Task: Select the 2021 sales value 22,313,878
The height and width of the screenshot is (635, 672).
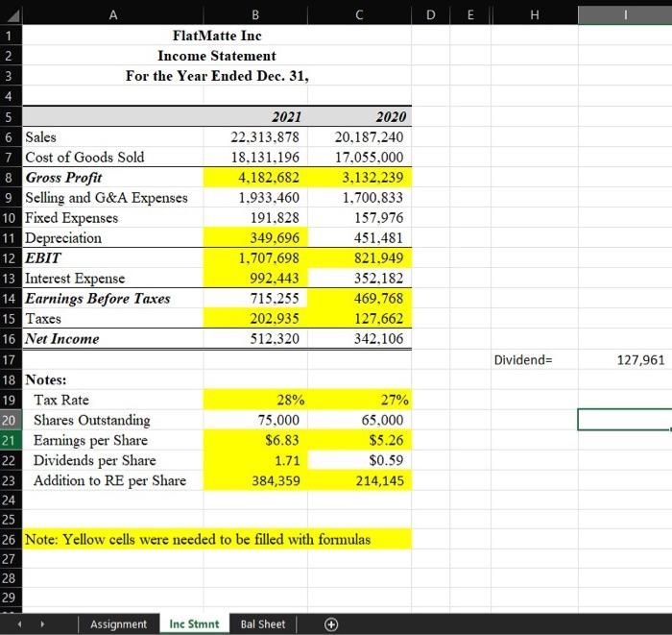Action: pyautogui.click(x=255, y=137)
